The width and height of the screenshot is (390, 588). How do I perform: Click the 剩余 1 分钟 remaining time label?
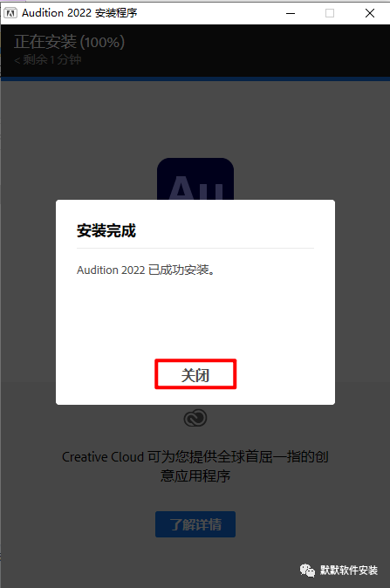[x=48, y=59]
